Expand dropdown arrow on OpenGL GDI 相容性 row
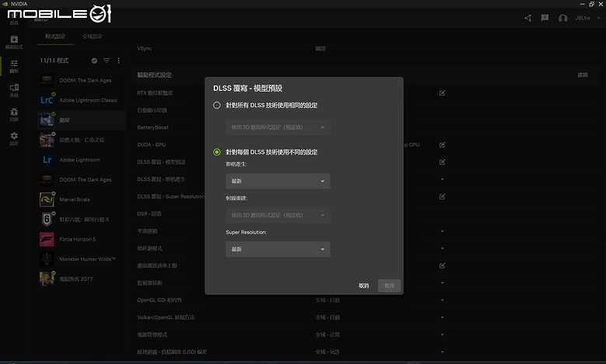This screenshot has height=364, width=606. [x=442, y=300]
